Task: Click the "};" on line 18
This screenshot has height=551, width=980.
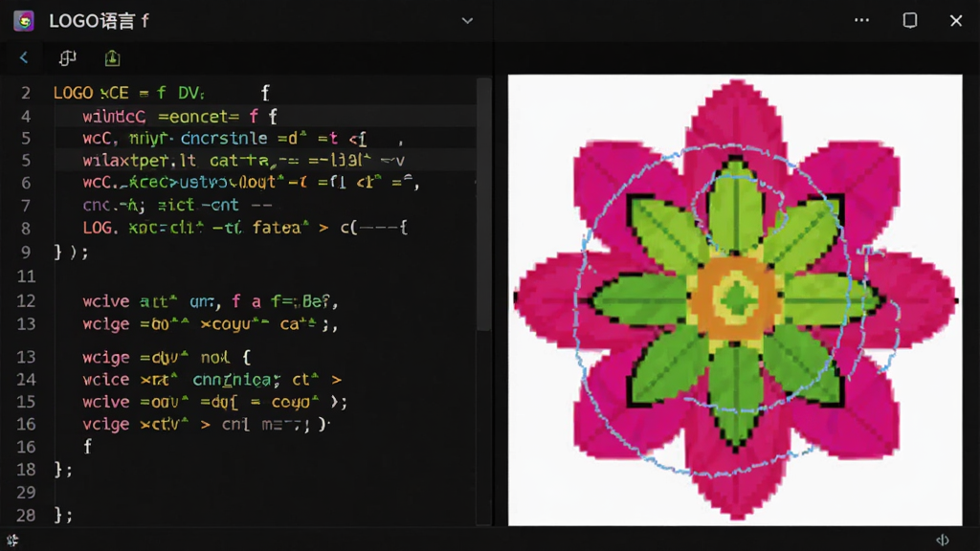Action: [63, 470]
